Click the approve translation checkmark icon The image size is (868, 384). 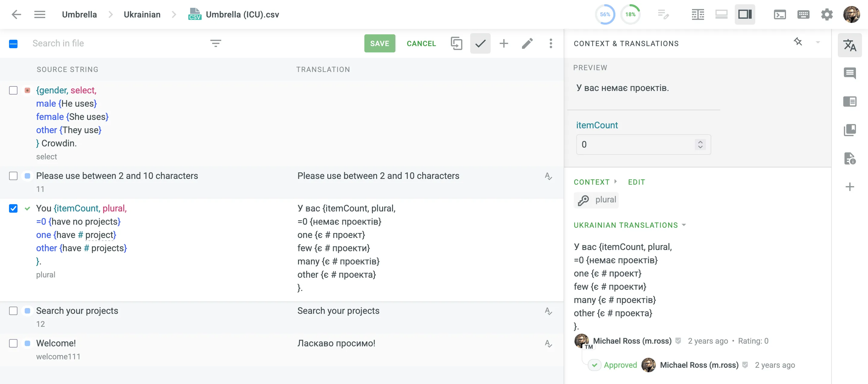point(480,42)
